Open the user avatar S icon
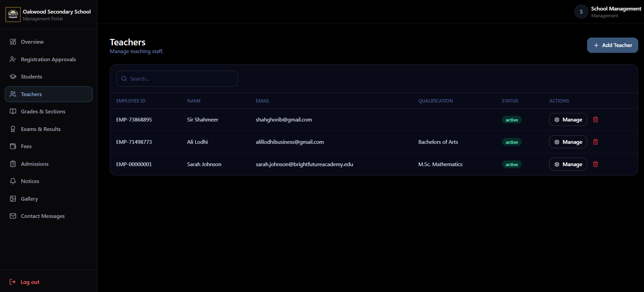 click(x=581, y=12)
